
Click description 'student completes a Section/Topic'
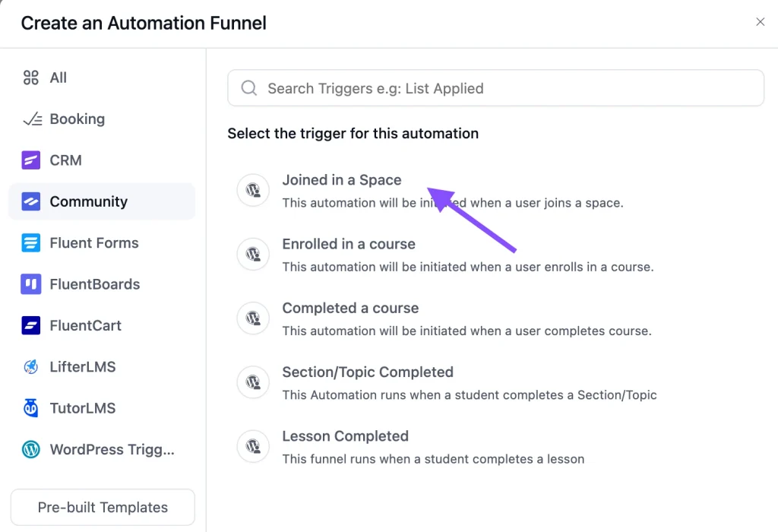pos(555,395)
